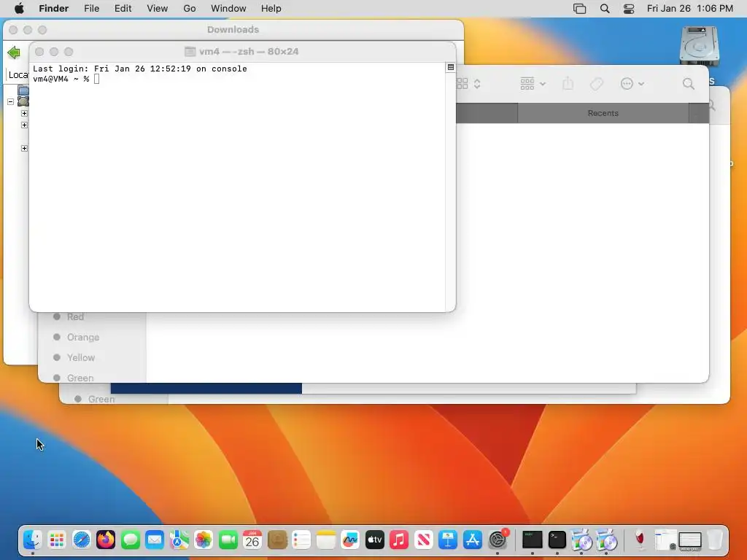Screen dimensions: 747x560
Task: Collapse the minus tree node in Downloads window
Action: [10, 101]
